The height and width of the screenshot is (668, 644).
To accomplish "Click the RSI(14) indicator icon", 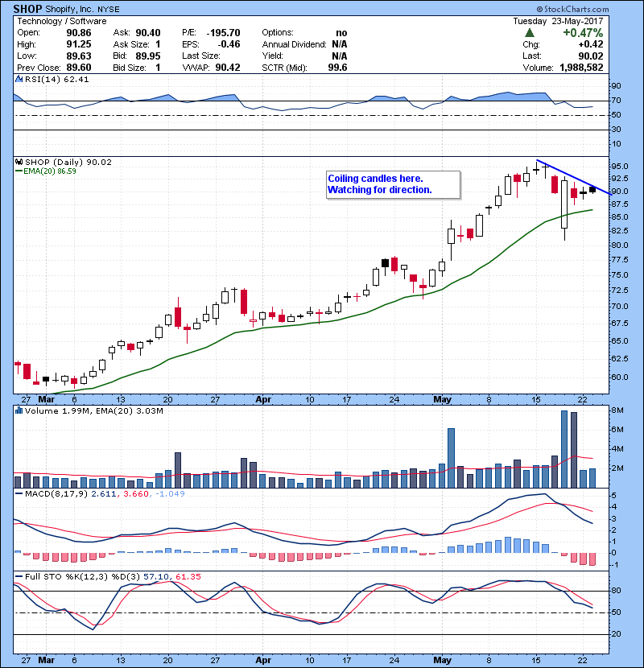I will tap(19, 79).
